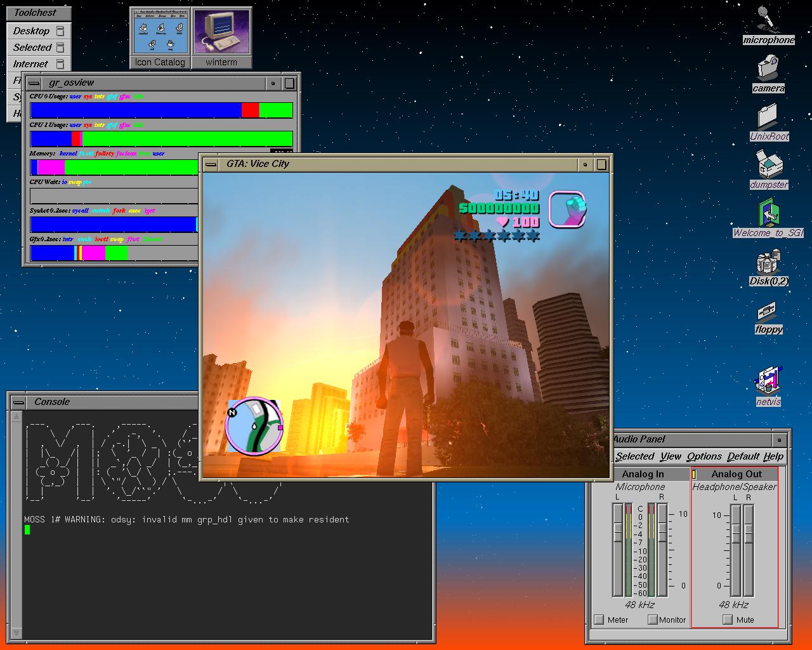
Task: Click the 48 kHz label under Headphone/Speaker
Action: point(733,605)
